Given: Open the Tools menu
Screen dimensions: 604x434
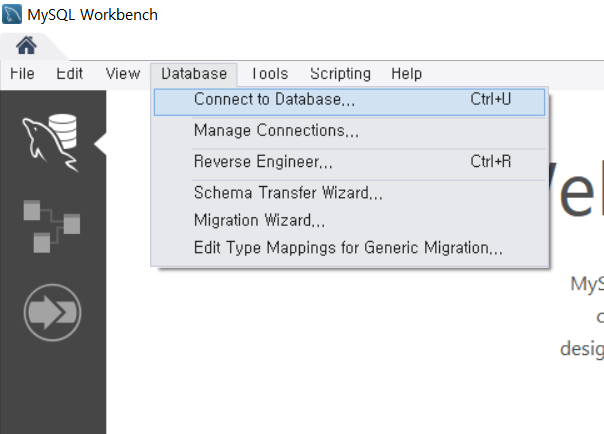Looking at the screenshot, I should coord(270,73).
